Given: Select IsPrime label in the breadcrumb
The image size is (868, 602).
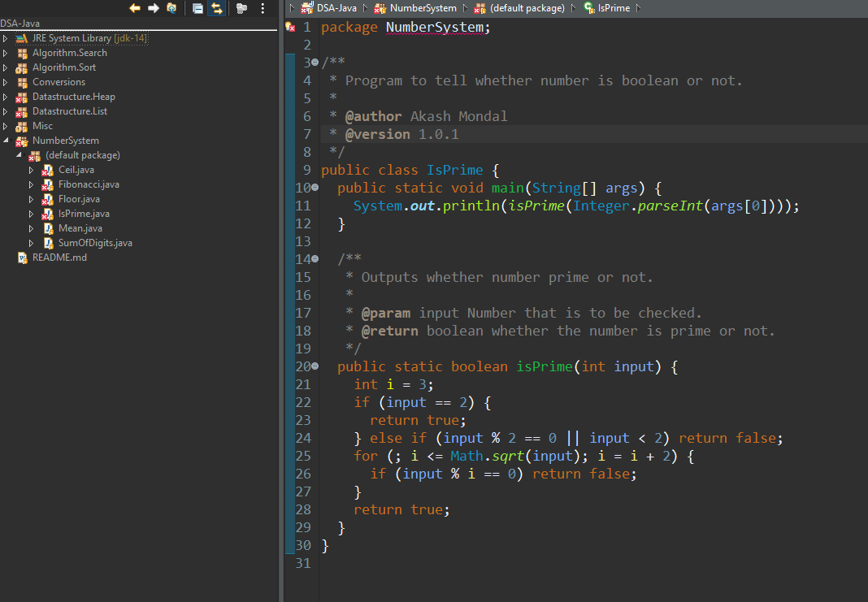Looking at the screenshot, I should (614, 8).
